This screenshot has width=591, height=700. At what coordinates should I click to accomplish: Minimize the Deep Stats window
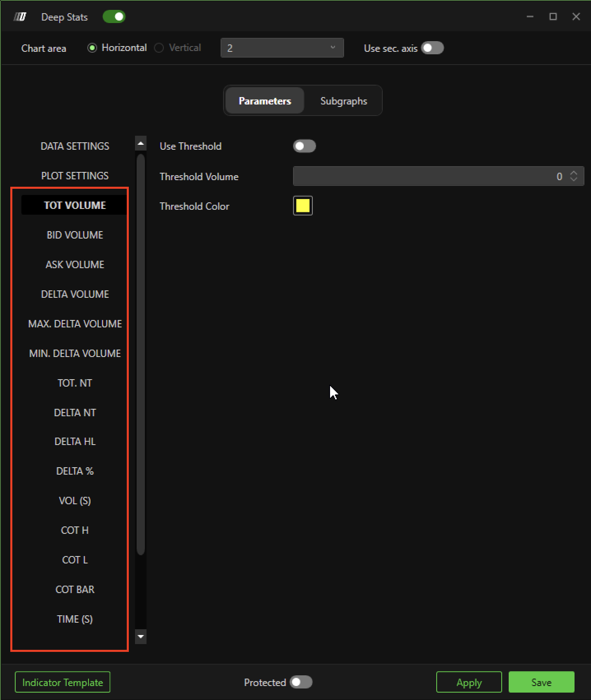(x=530, y=17)
